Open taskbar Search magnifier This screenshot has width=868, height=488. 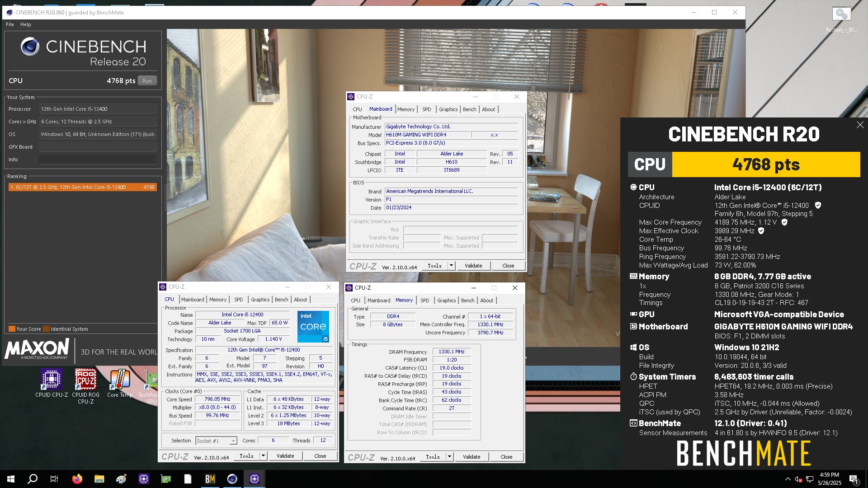33,479
